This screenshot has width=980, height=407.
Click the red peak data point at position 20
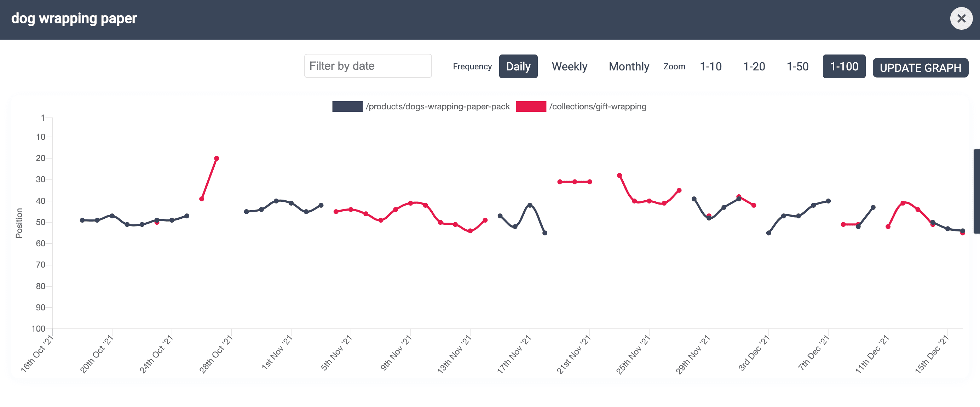(217, 159)
